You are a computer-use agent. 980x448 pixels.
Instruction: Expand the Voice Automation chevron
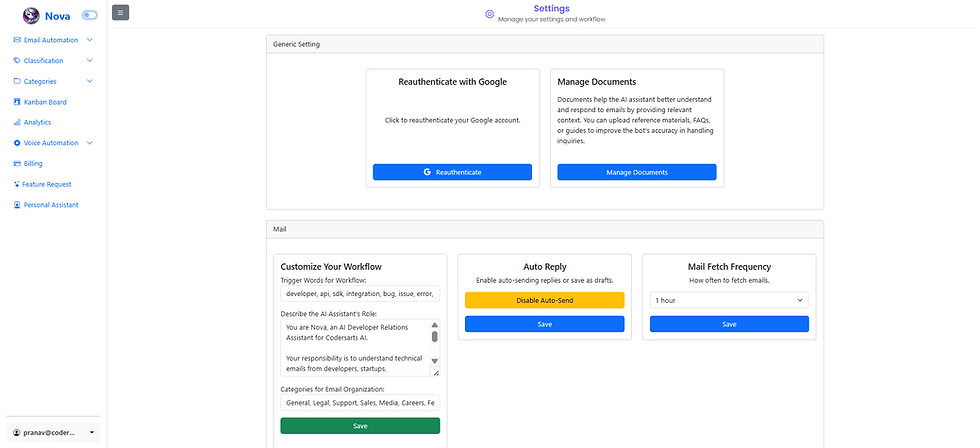(x=90, y=143)
